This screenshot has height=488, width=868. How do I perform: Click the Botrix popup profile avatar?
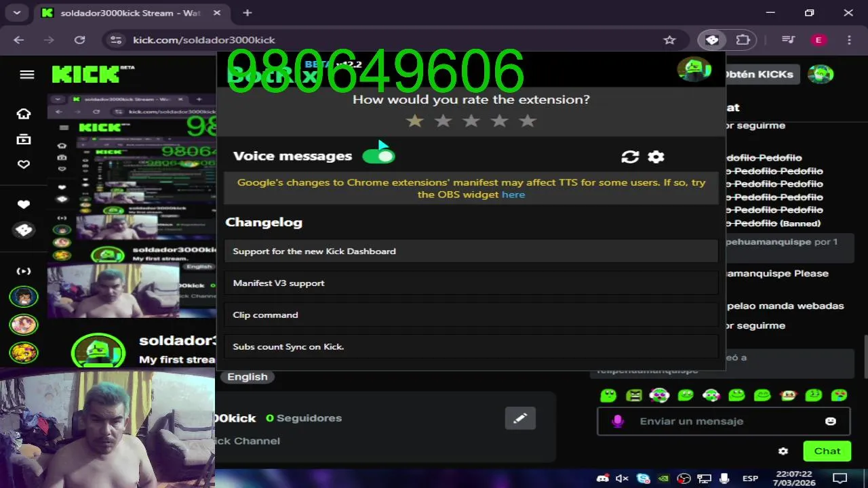(694, 69)
